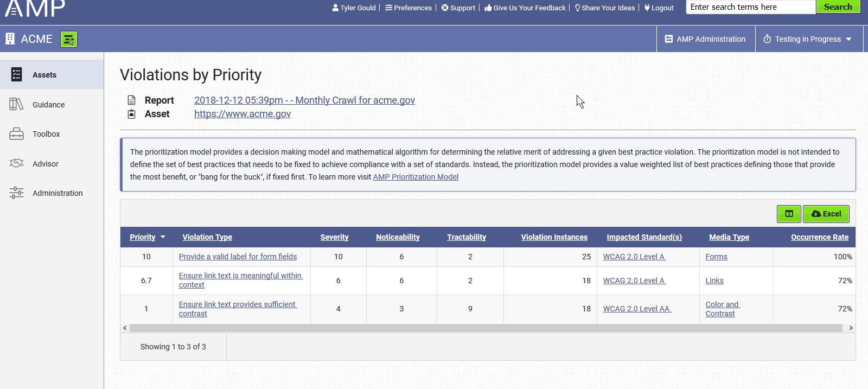Expand Testing in Progress dropdown
The image size is (868, 389).
coord(808,39)
